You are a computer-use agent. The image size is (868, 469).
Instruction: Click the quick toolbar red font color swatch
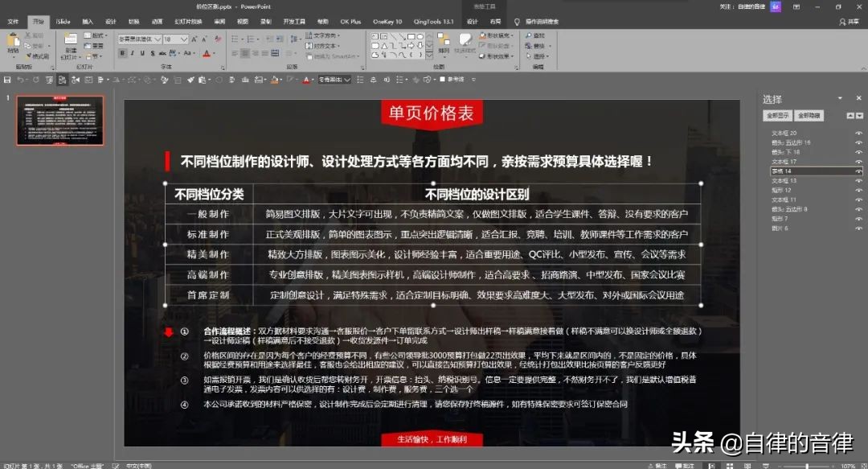click(305, 80)
